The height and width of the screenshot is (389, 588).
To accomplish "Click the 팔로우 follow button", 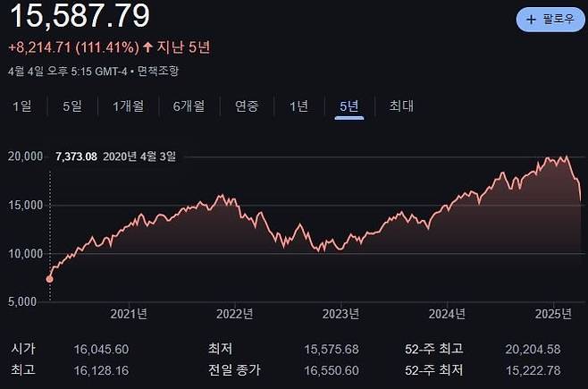I will [550, 20].
